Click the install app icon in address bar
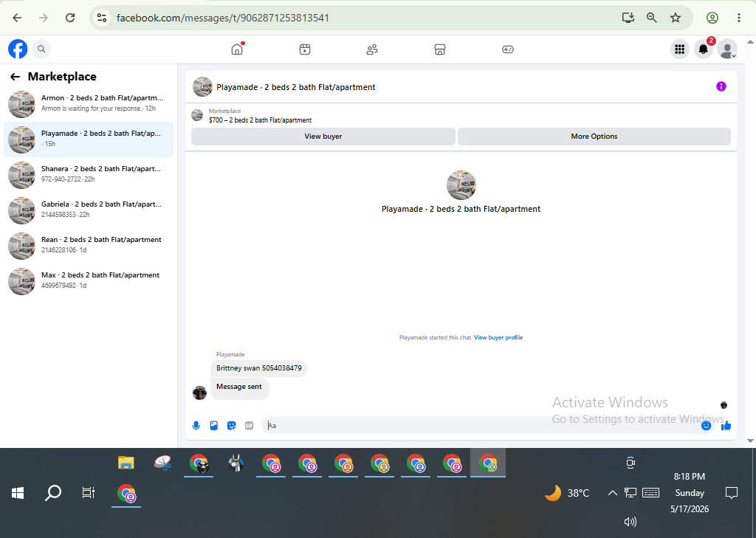The image size is (756, 538). [x=628, y=18]
